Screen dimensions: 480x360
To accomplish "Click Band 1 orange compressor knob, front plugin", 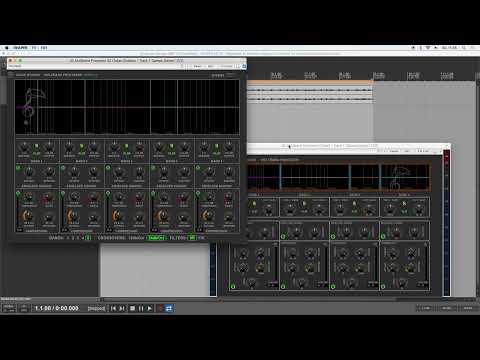I will (x=27, y=216).
